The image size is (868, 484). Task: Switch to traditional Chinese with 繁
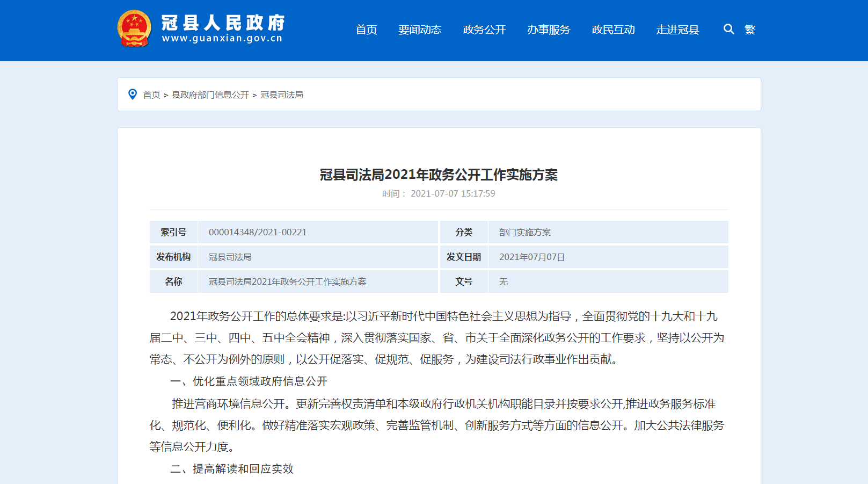point(750,30)
